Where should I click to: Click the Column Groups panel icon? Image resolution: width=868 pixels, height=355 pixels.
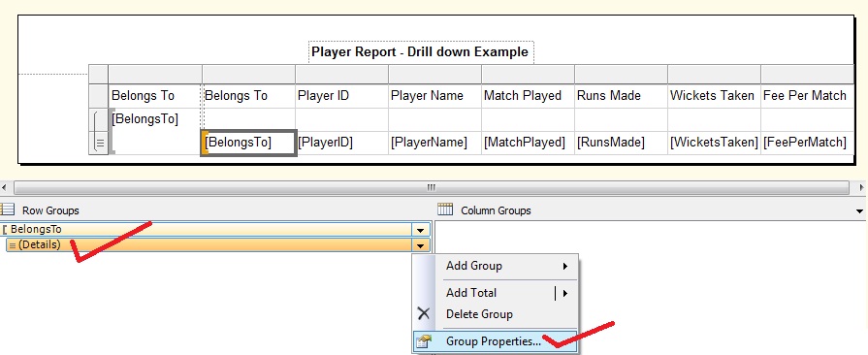tap(445, 210)
